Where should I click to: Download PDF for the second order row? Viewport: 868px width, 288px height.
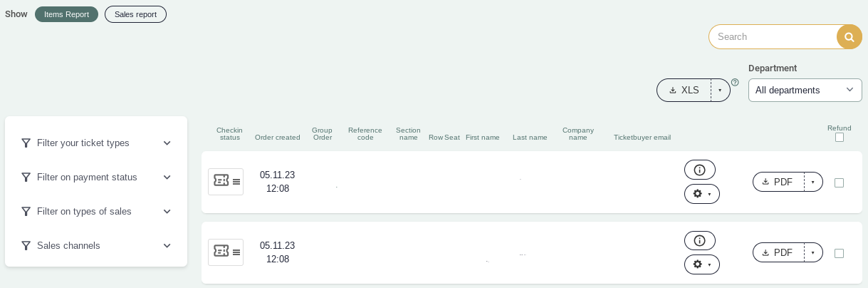point(778,252)
